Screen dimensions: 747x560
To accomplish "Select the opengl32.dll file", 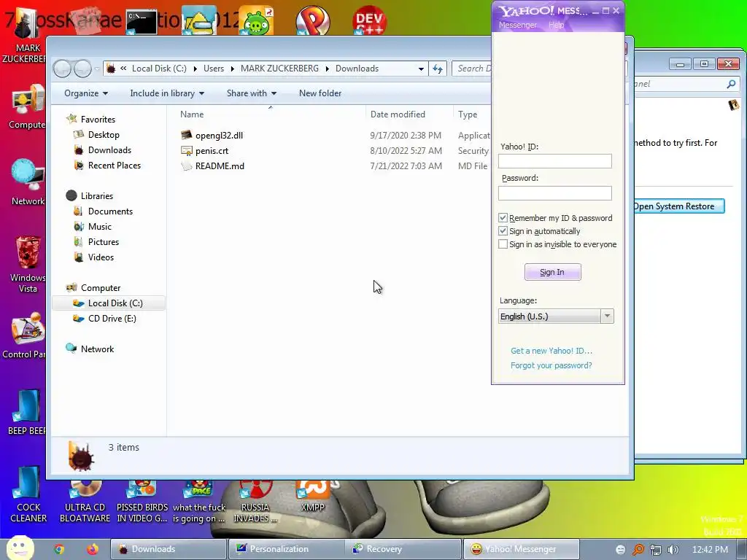I will point(219,135).
